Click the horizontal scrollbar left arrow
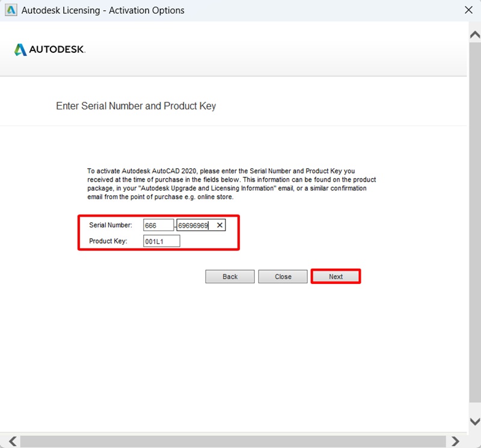 (12, 441)
